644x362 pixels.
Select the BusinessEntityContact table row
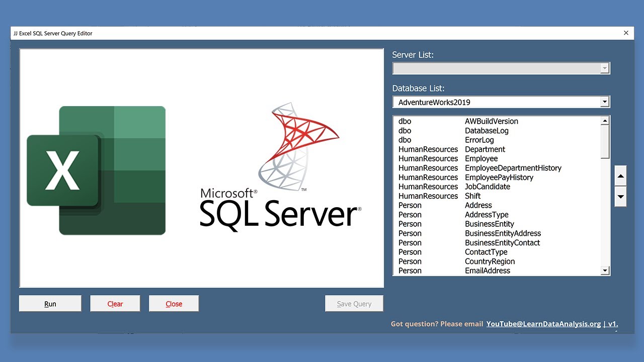[497, 243]
